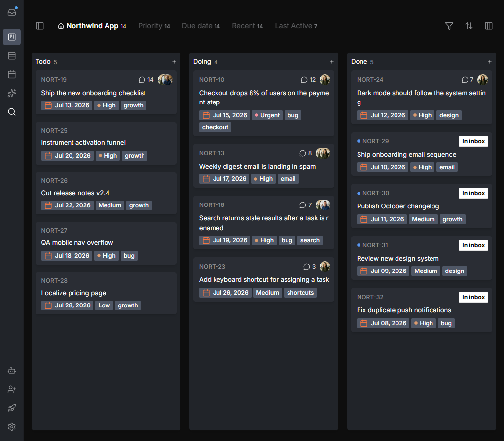
Task: Open comments on NORT-19 card
Action: [146, 80]
